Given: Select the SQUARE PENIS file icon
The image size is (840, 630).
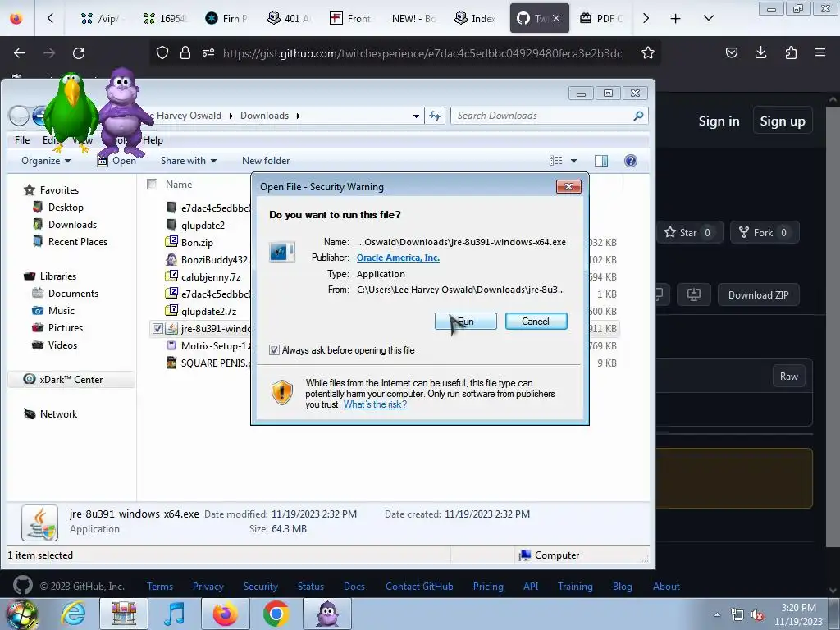Looking at the screenshot, I should [171, 363].
